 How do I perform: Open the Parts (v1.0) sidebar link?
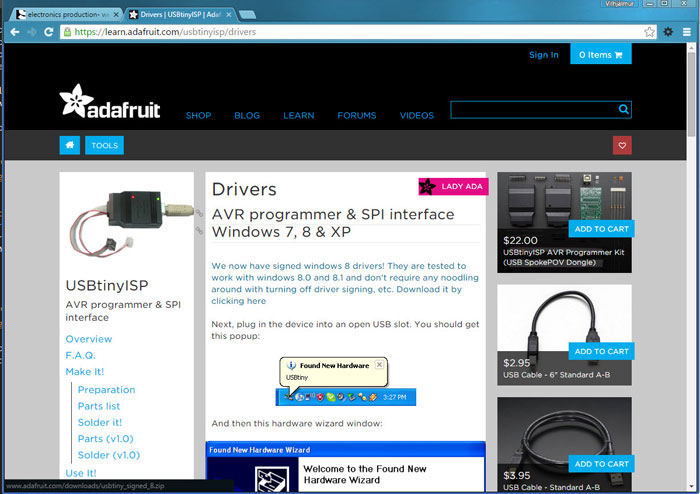pyautogui.click(x=105, y=439)
